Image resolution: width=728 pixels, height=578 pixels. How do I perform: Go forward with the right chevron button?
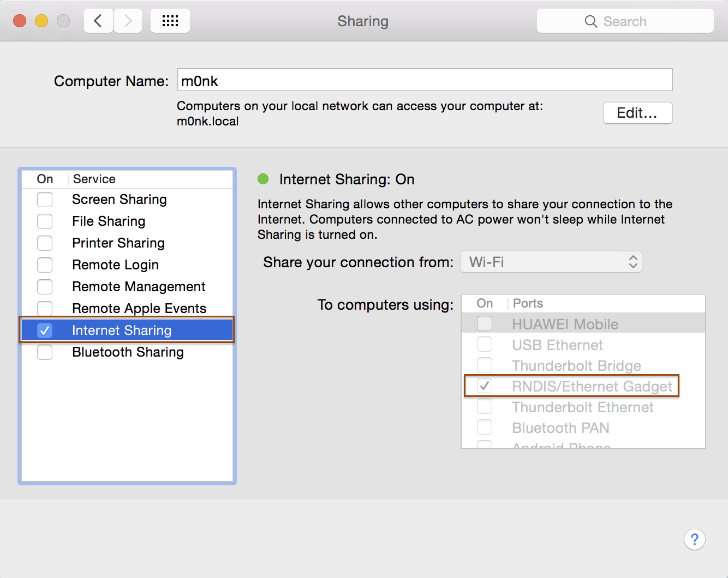pyautogui.click(x=128, y=21)
